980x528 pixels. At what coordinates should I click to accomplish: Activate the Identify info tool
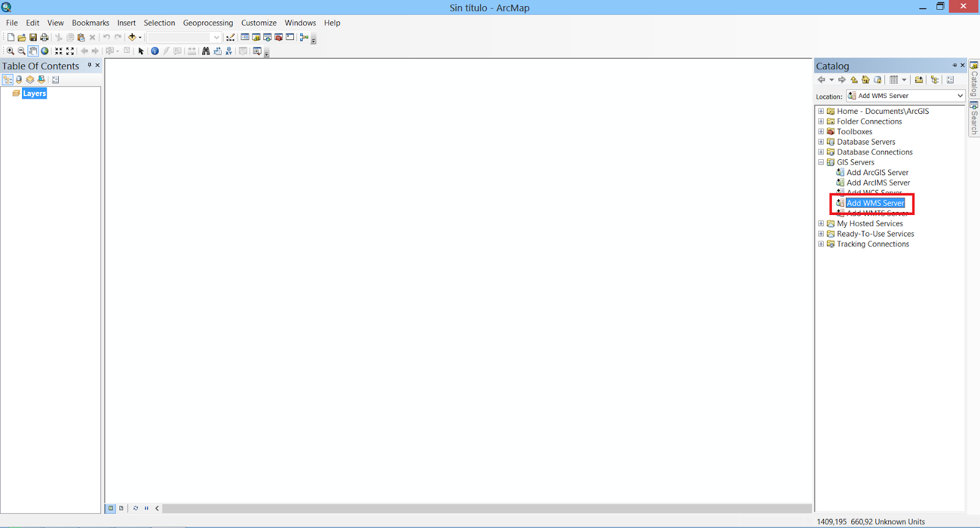tap(155, 51)
